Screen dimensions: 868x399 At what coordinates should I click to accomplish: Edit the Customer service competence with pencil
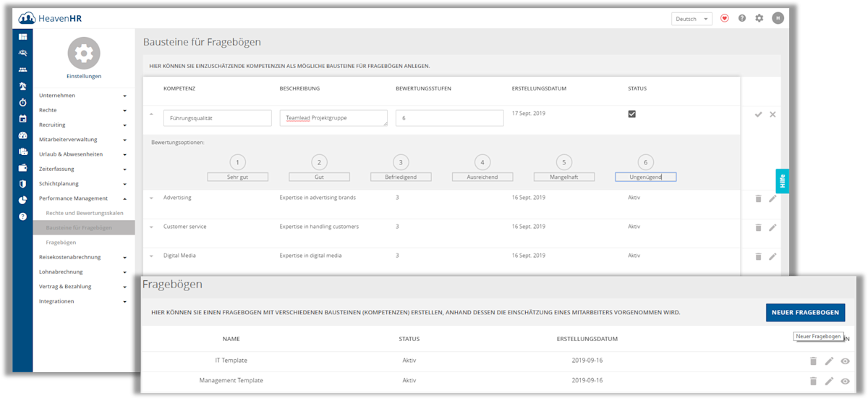[773, 227]
